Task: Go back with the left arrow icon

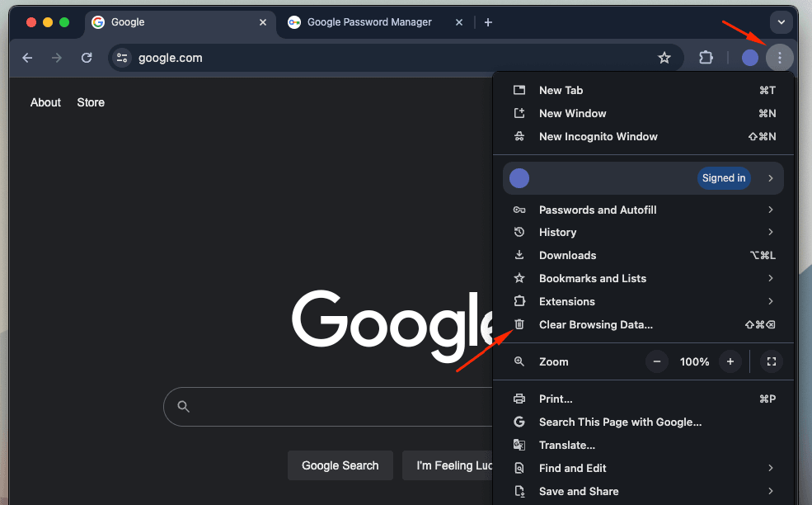Action: point(27,58)
